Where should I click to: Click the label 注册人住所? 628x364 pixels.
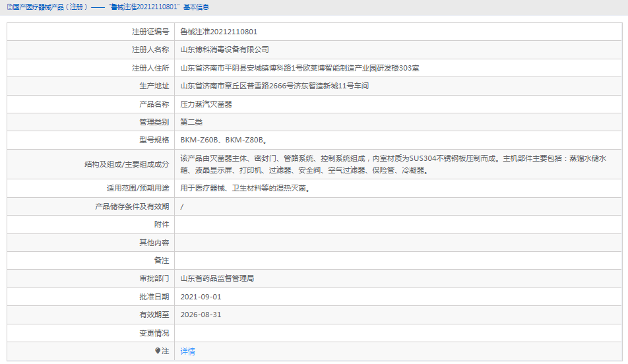[150, 68]
